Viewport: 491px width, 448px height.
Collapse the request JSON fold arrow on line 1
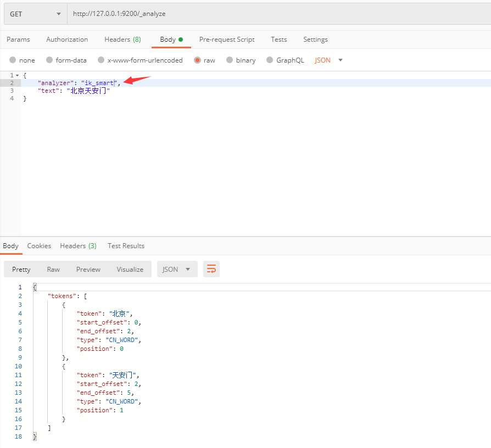tap(17, 75)
